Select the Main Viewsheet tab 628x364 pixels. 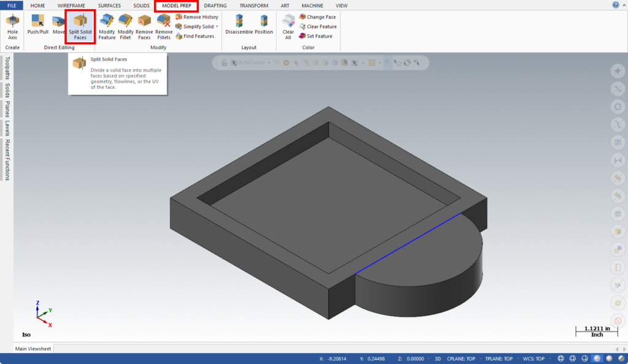pos(33,349)
